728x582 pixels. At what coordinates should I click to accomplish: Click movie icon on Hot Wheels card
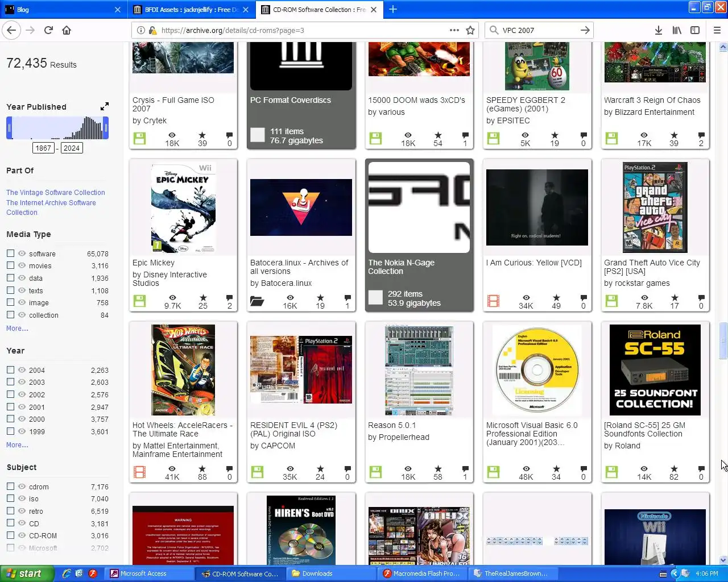pyautogui.click(x=139, y=472)
